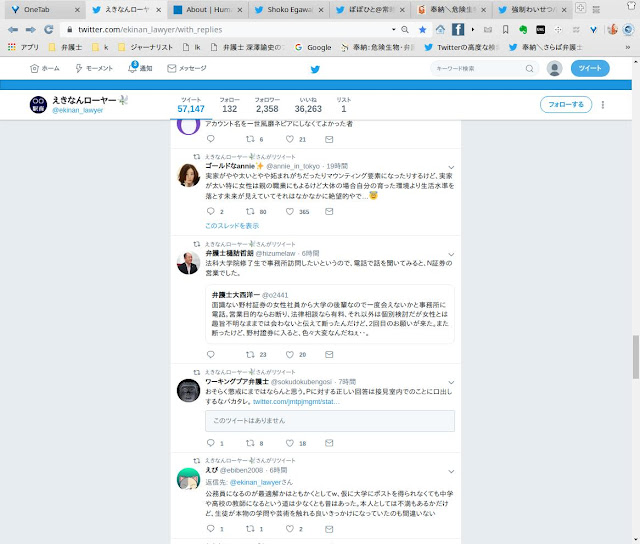Viewport: 640px width, 544px height.
Task: Open the メッセージ navigation item
Action: (187, 68)
